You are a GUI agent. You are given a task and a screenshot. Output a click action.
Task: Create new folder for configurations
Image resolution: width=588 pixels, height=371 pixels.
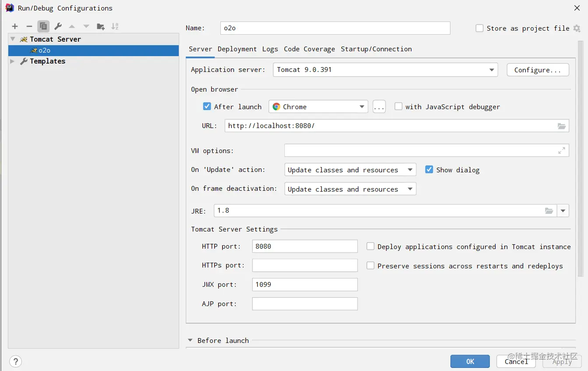click(x=101, y=26)
